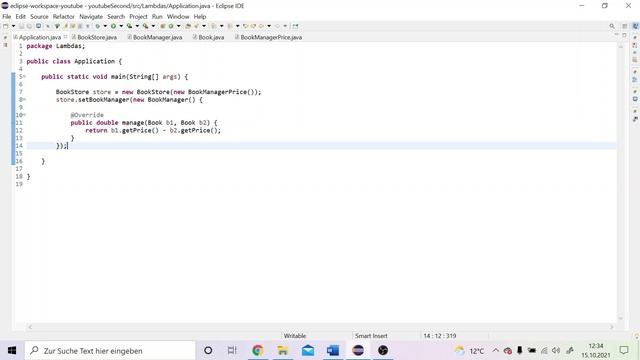This screenshot has width=640, height=360.
Task: Show hidden system tray icons chevron
Action: pyautogui.click(x=496, y=351)
